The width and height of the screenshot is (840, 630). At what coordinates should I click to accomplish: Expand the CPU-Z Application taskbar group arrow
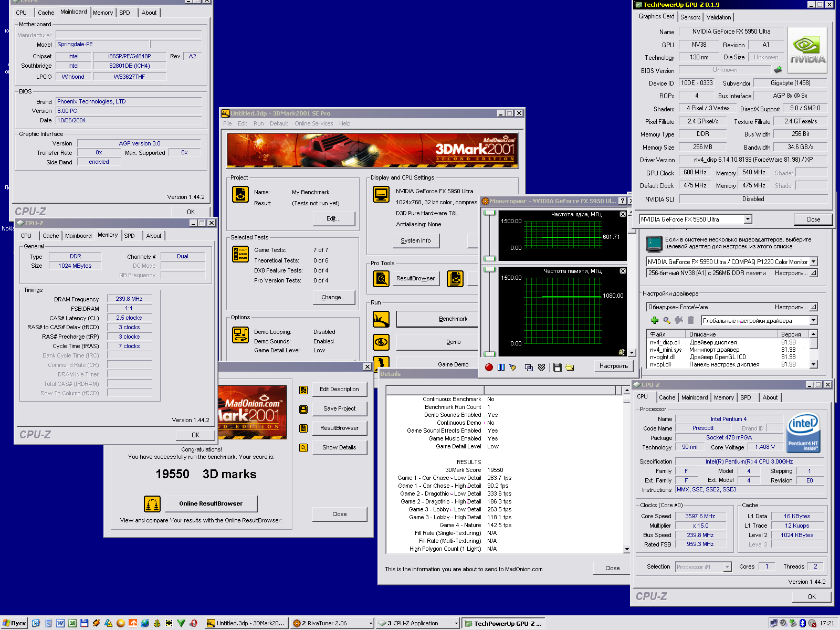click(x=456, y=623)
